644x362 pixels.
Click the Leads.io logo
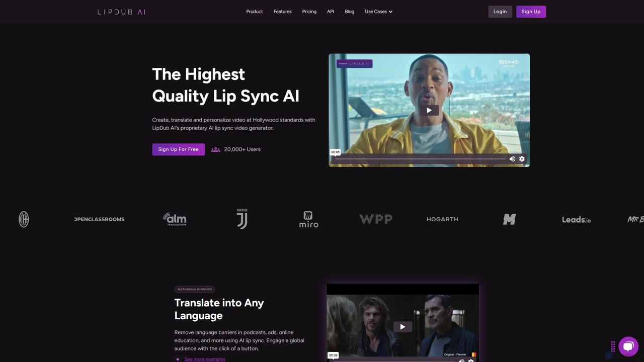[x=576, y=220]
